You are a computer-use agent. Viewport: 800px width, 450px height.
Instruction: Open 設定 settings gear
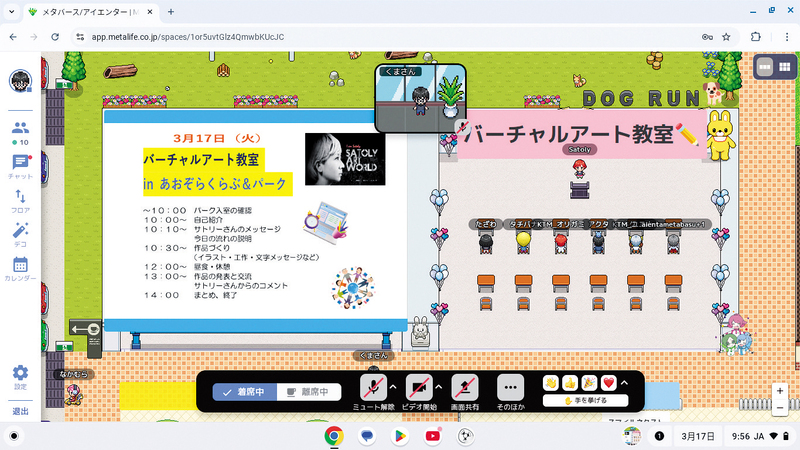tap(20, 374)
